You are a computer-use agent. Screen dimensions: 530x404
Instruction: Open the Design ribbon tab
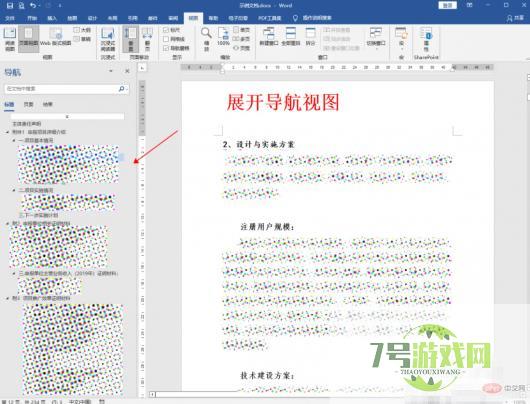(92, 18)
